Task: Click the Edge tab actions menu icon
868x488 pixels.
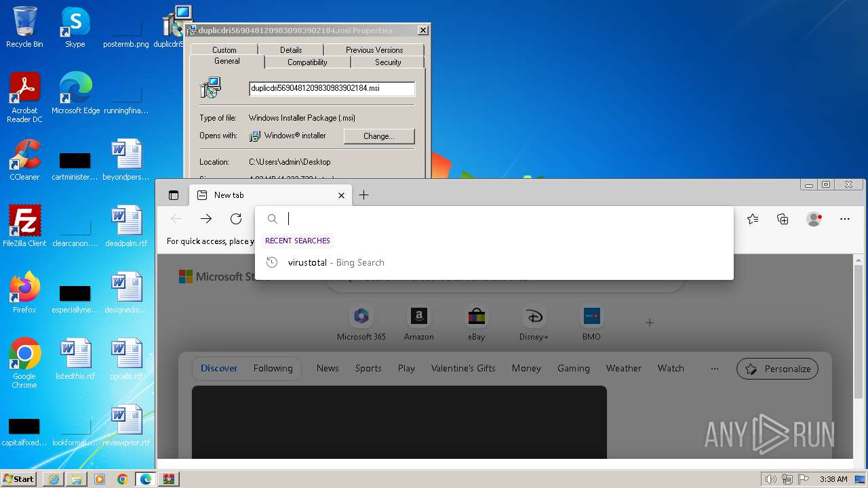Action: (174, 195)
